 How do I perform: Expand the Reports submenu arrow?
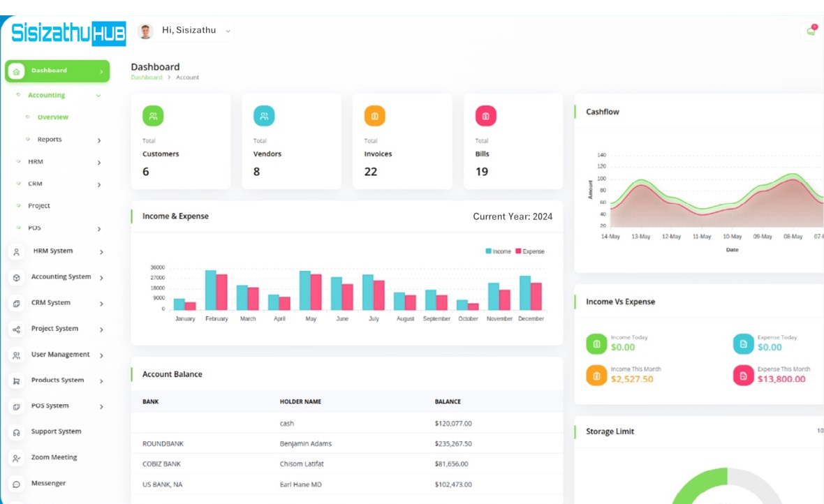coord(99,140)
